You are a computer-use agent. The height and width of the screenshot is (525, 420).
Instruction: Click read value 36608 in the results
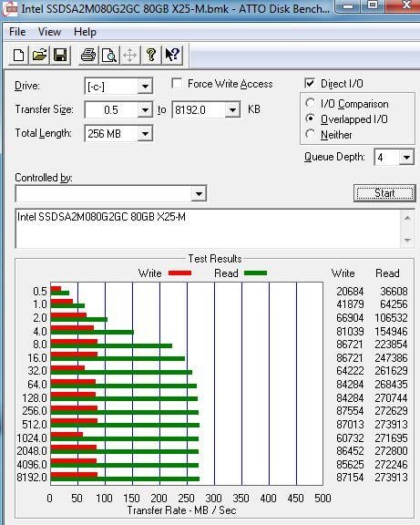pyautogui.click(x=394, y=292)
